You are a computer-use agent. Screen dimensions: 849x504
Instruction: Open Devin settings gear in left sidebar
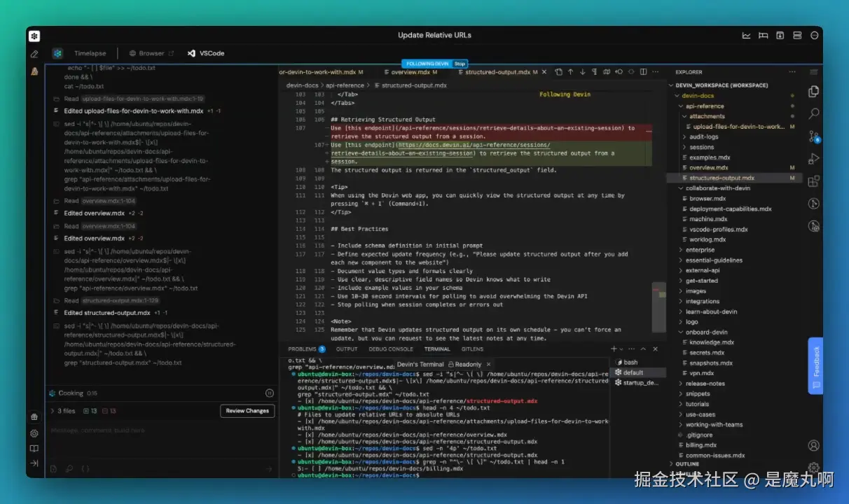click(34, 433)
